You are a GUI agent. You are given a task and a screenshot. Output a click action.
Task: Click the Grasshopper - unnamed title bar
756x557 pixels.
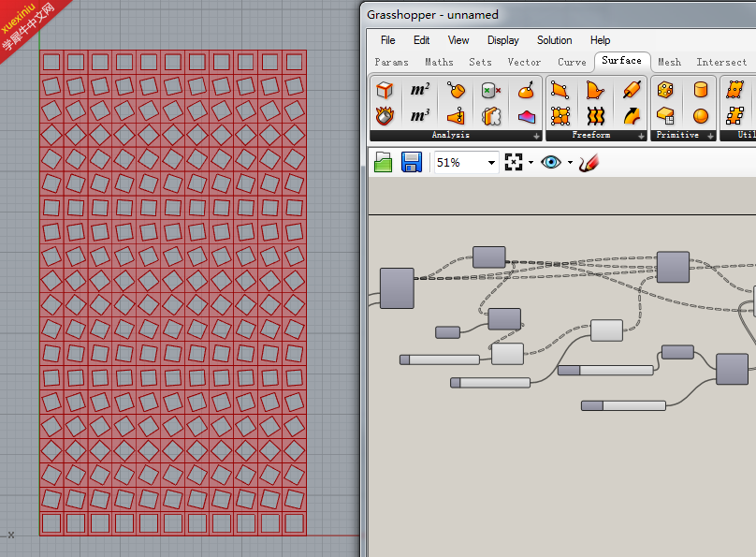(x=558, y=14)
